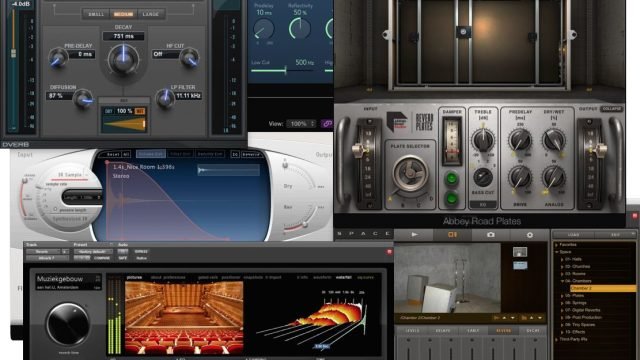Image resolution: width=640 pixels, height=360 pixels.
Task: Open the Volume Env tab in Space Designer
Action: [151, 154]
